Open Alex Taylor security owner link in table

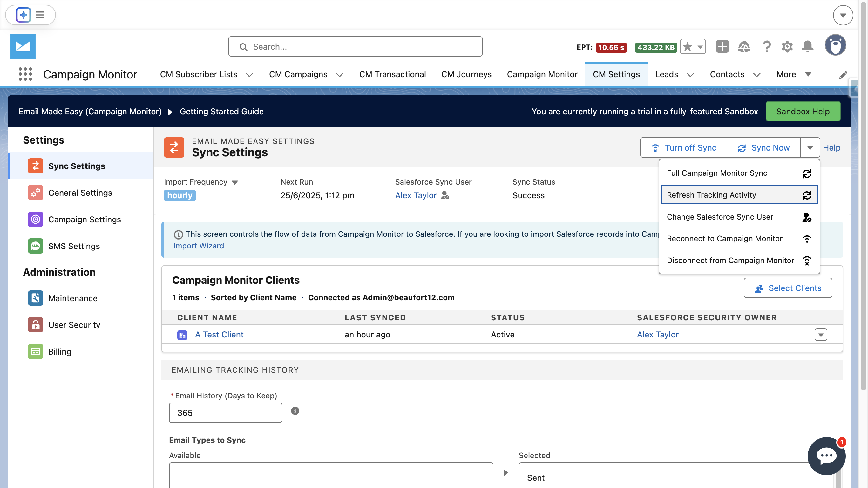tap(657, 335)
